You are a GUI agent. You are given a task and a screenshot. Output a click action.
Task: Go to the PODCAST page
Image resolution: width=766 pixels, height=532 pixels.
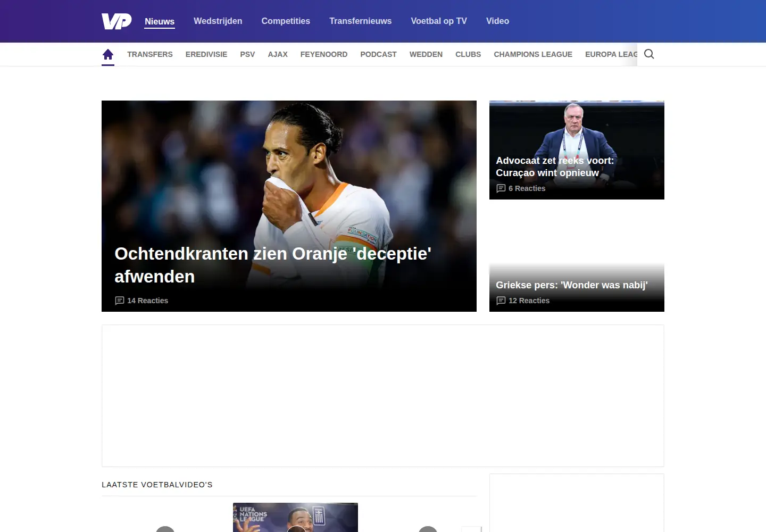379,54
